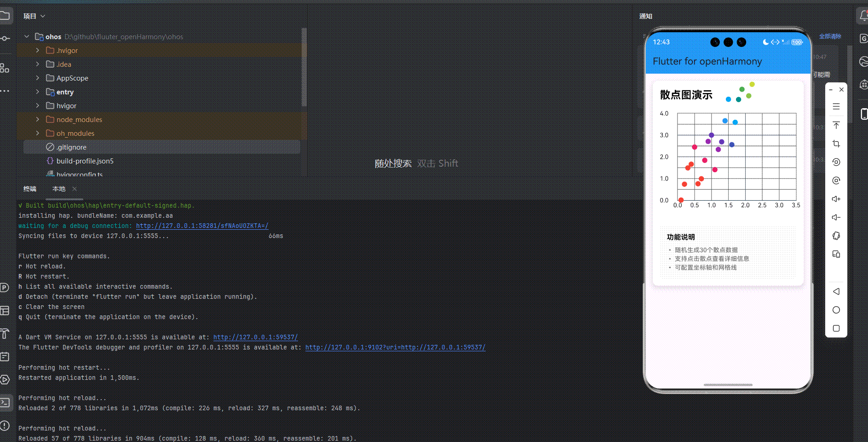This screenshot has width=868, height=442.
Task: Click the 'ohos' project root label
Action: (x=53, y=36)
